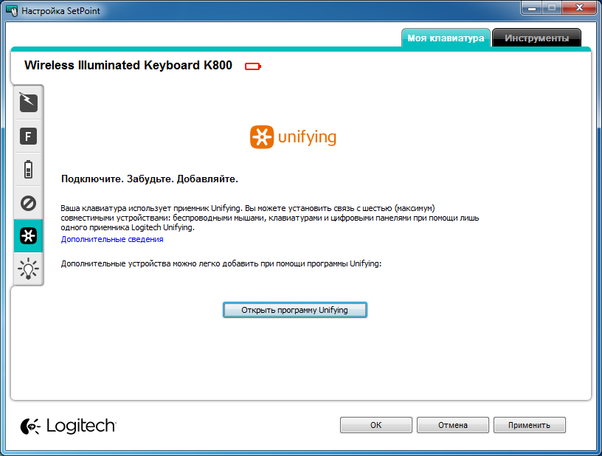This screenshot has width=602, height=456.
Task: Open the hotkey settings lightning icon
Action: tap(28, 102)
